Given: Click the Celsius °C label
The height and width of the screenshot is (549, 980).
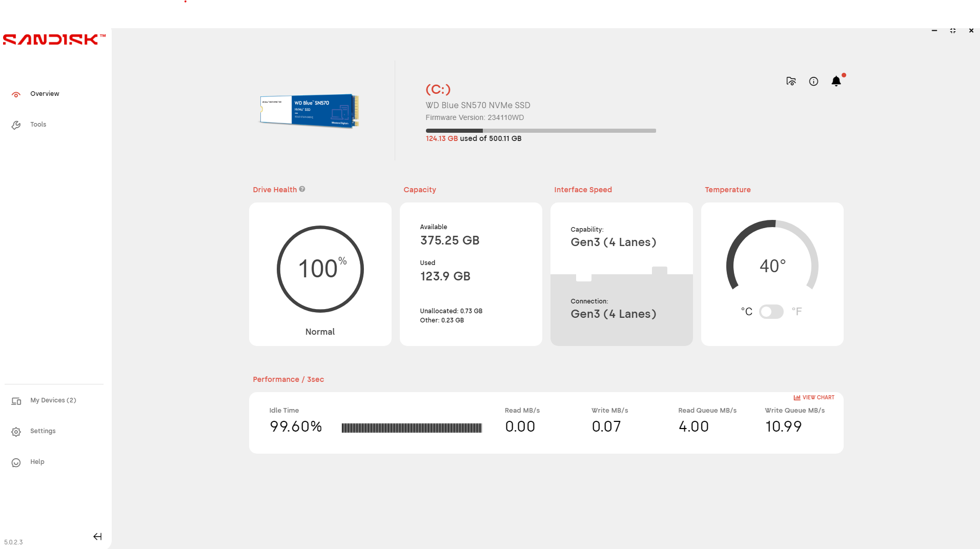Looking at the screenshot, I should [747, 312].
